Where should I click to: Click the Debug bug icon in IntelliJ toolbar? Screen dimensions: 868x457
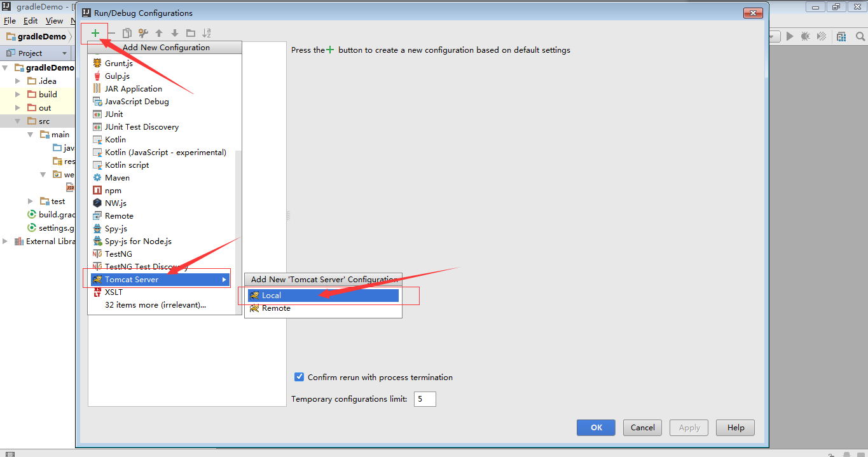(x=806, y=36)
